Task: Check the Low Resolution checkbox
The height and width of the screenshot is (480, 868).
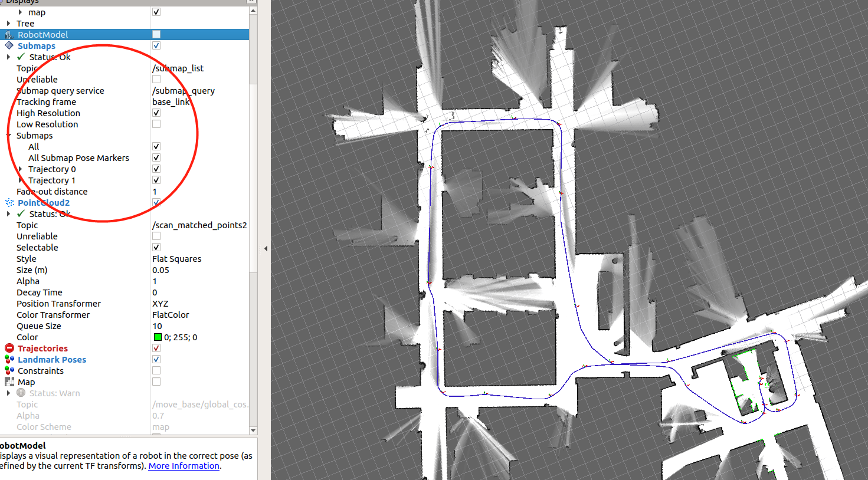Action: pos(156,123)
